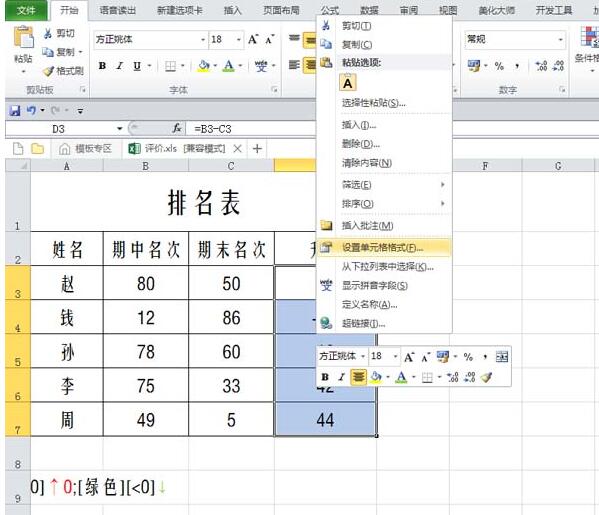Image resolution: width=599 pixels, height=515 pixels.
Task: Click the Cut scissors icon in ribbon
Action: 48,34
